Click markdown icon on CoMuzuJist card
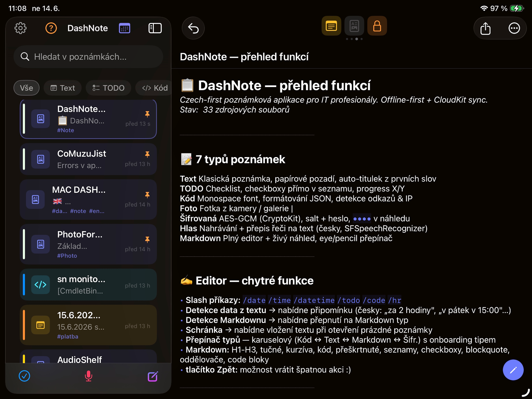 point(40,159)
